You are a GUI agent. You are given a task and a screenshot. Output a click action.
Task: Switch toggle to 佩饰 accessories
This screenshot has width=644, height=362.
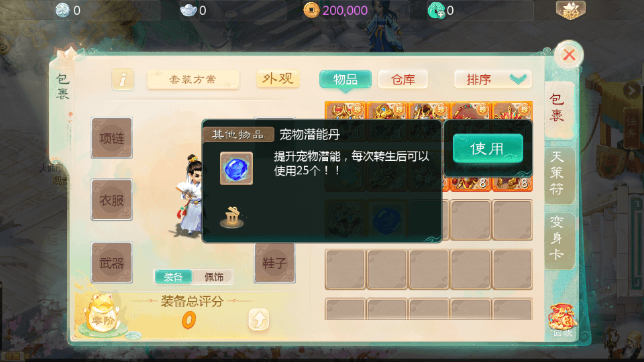[213, 277]
